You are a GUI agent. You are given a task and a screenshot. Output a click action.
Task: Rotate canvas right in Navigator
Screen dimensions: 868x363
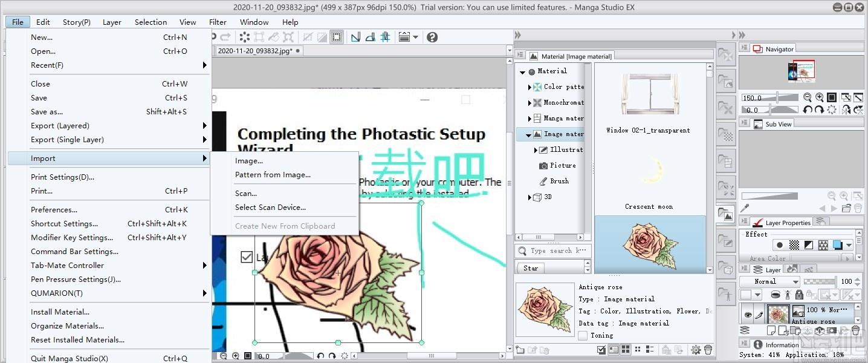[820, 110]
